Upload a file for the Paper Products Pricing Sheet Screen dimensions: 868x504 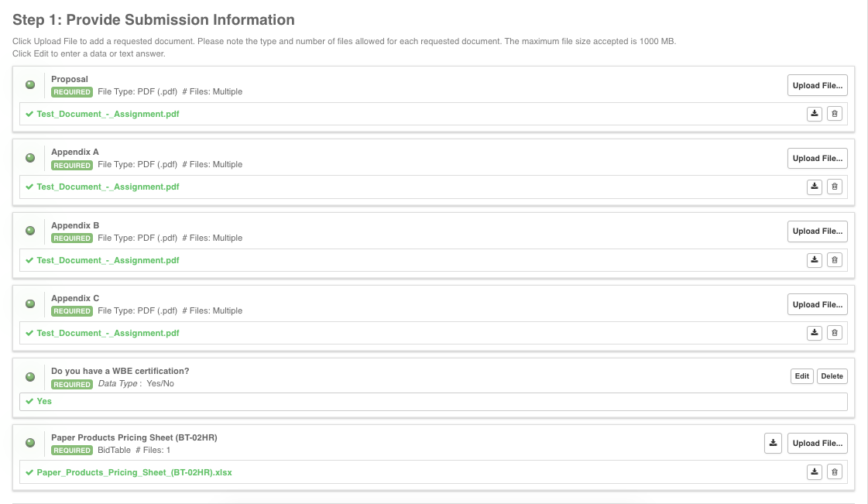(817, 443)
